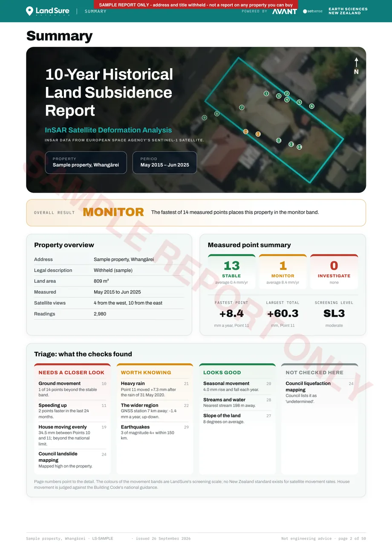Click the LandSure location pin logo
This screenshot has width=392, height=555.
tap(29, 11)
